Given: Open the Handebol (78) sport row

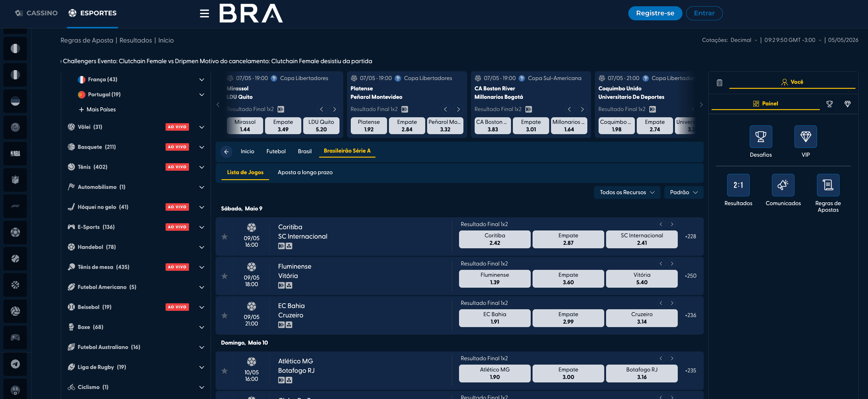Looking at the screenshot, I should tap(136, 247).
